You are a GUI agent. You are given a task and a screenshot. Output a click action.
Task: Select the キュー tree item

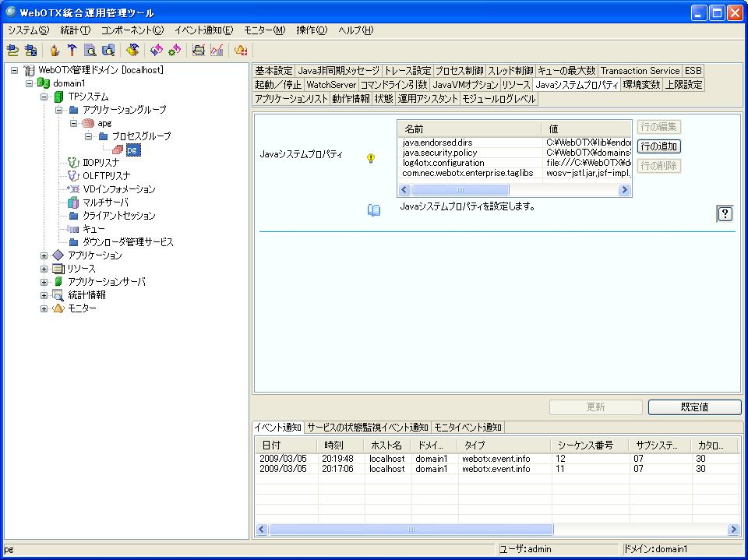point(93,229)
